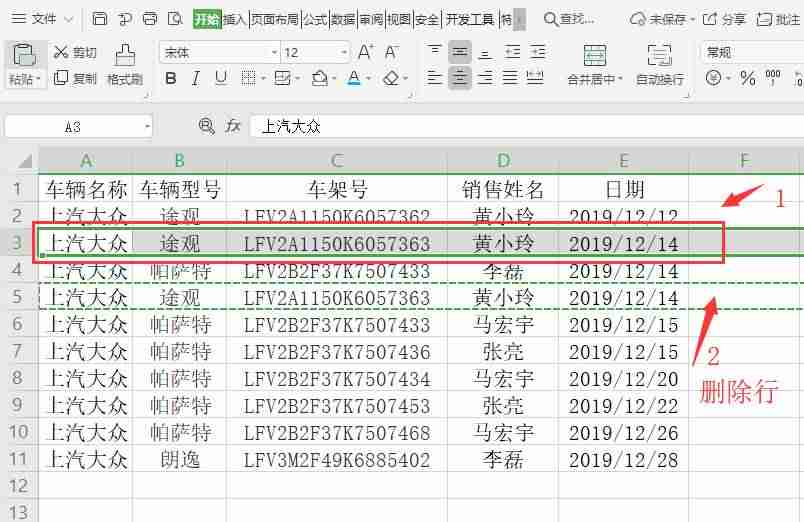Select row header 7
This screenshot has width=804, height=522.
coord(17,351)
